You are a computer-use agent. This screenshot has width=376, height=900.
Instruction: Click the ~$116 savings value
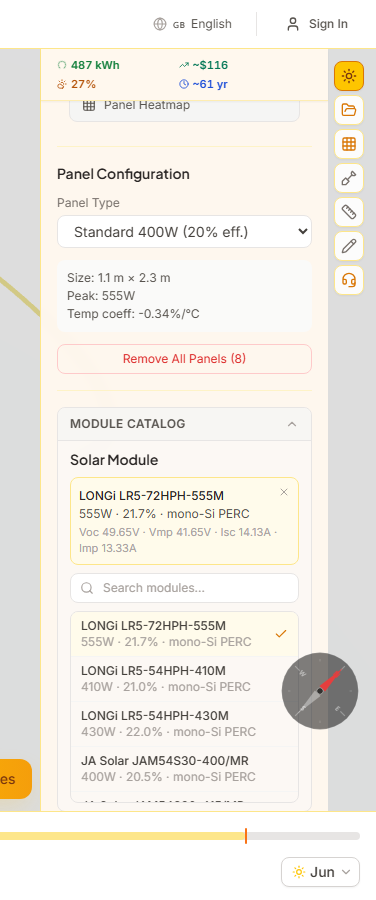[x=210, y=65]
